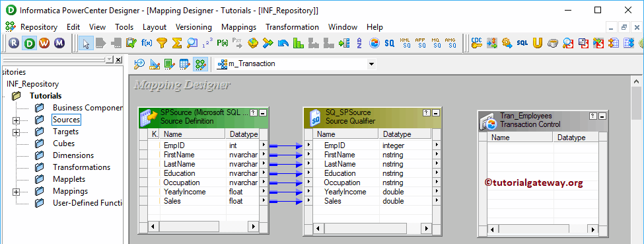Select the arrow pointer tool

coord(86,43)
